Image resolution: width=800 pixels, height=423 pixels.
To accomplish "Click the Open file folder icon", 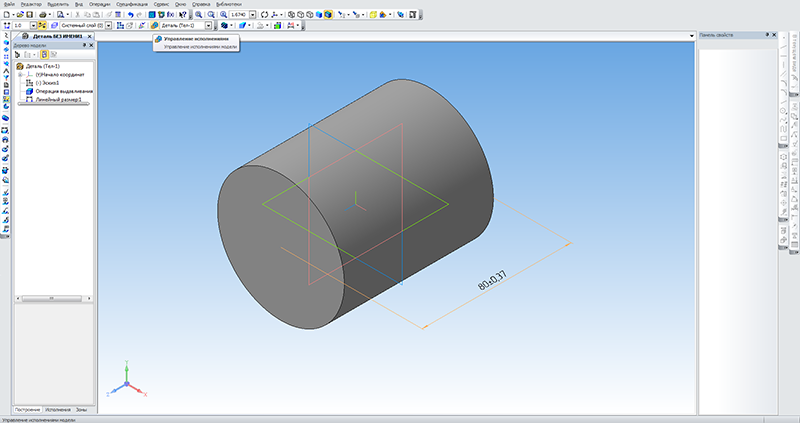I will 20,15.
